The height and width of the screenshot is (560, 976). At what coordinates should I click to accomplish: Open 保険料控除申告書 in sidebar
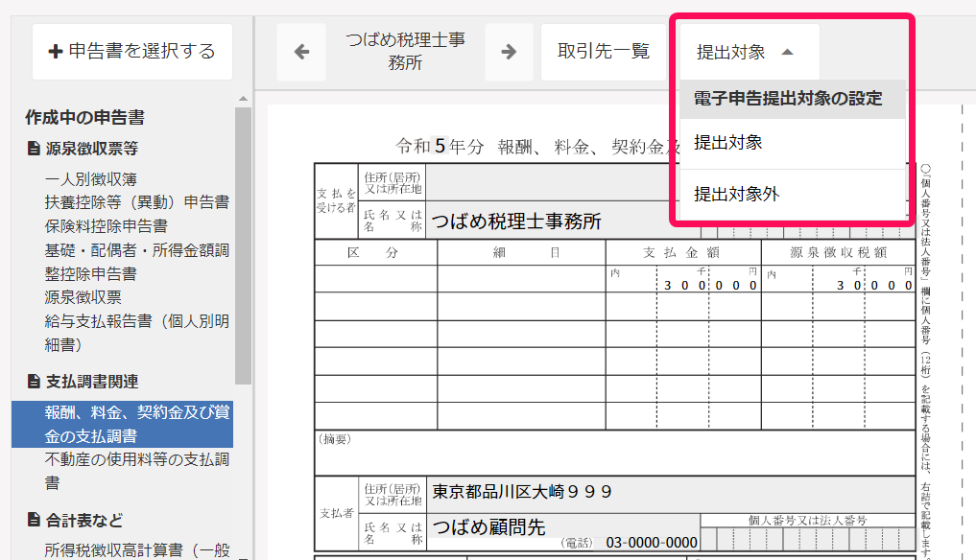(106, 226)
